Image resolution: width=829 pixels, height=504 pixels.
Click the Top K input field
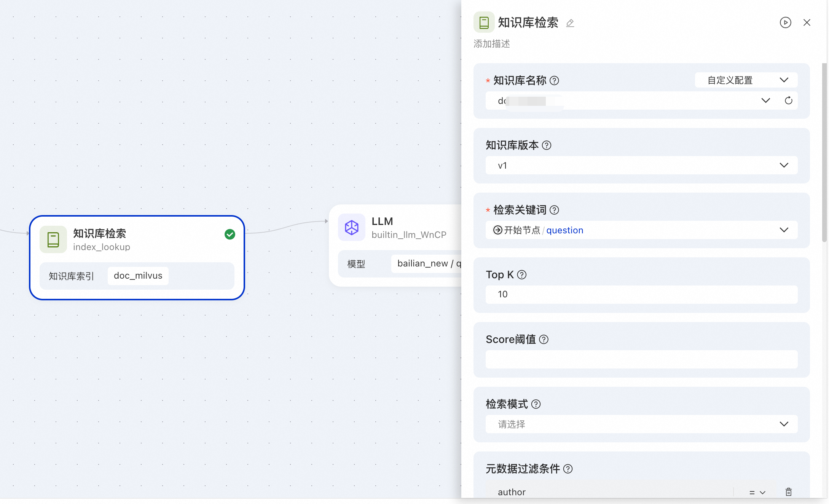tap(641, 294)
